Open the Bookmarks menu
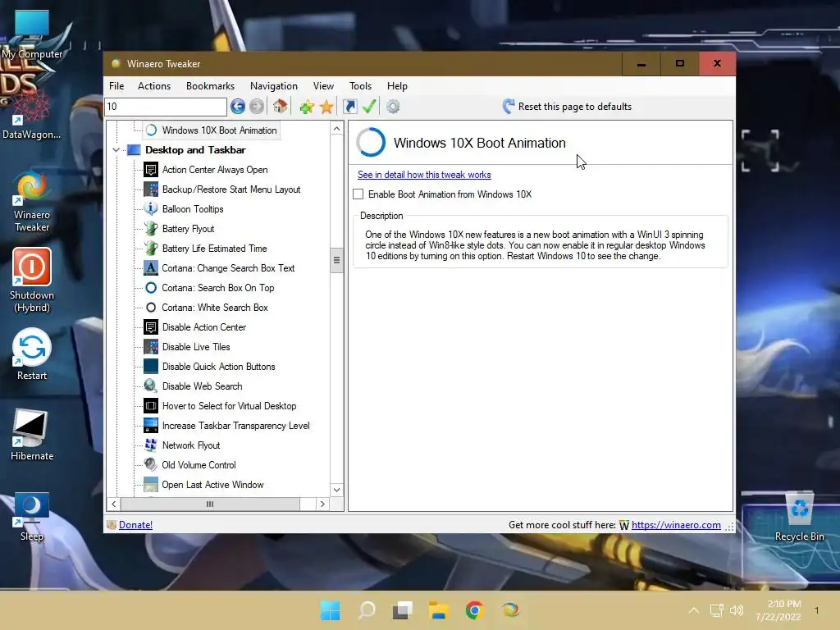This screenshot has width=840, height=630. 211,86
